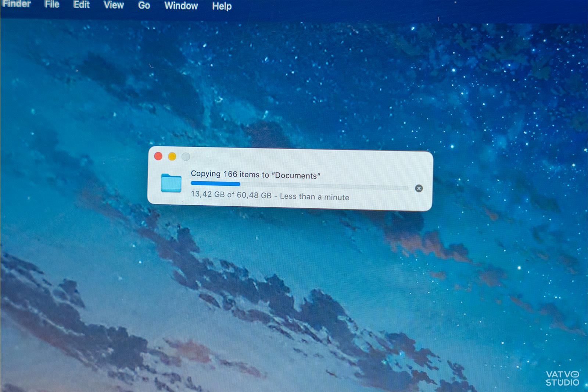Open the File menu
This screenshot has height=392, width=588.
pos(52,4)
